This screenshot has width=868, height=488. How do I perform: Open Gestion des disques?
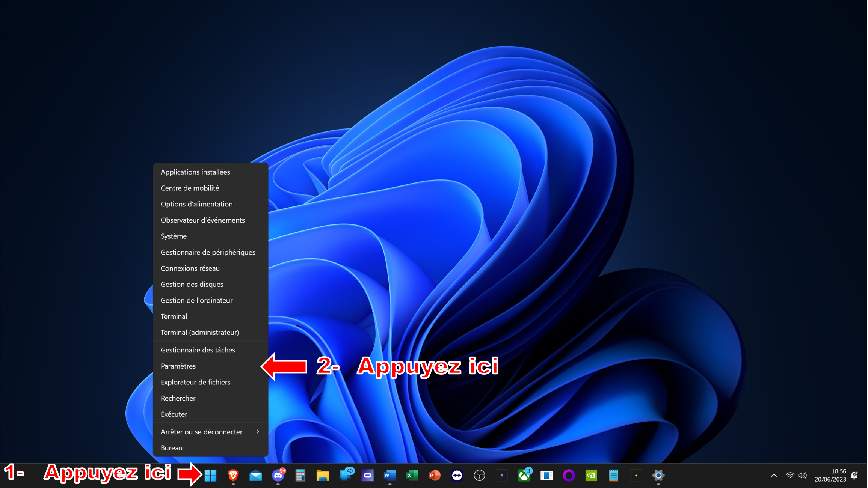click(x=211, y=285)
